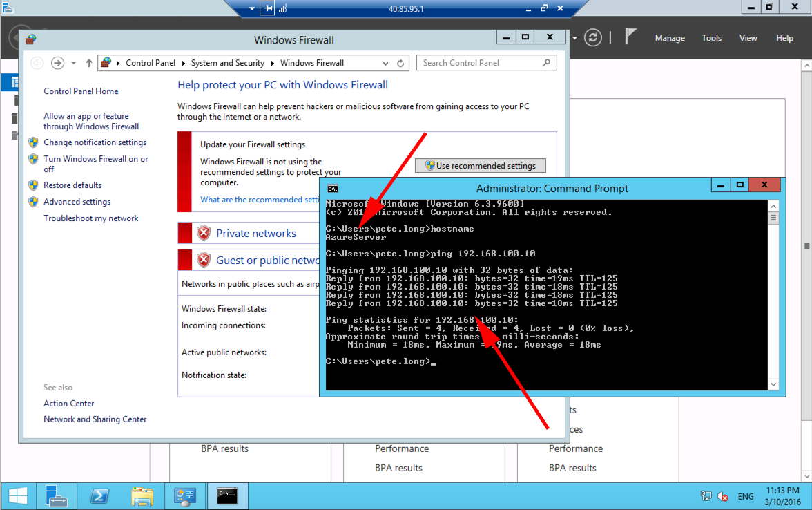Click Command Prompt scroll up arrow

773,206
